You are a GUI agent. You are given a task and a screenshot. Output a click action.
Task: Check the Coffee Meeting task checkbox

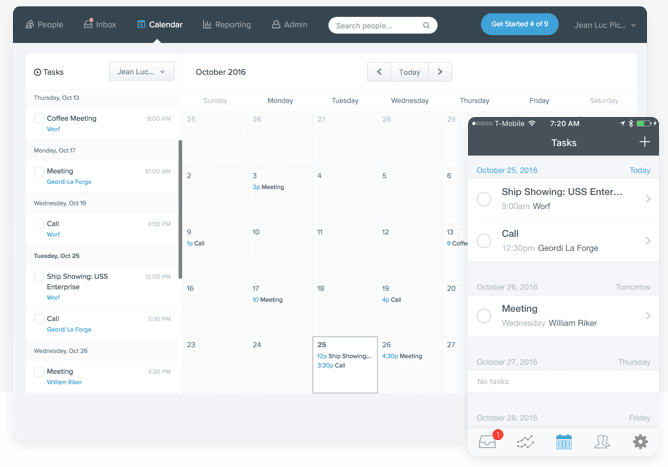[39, 118]
